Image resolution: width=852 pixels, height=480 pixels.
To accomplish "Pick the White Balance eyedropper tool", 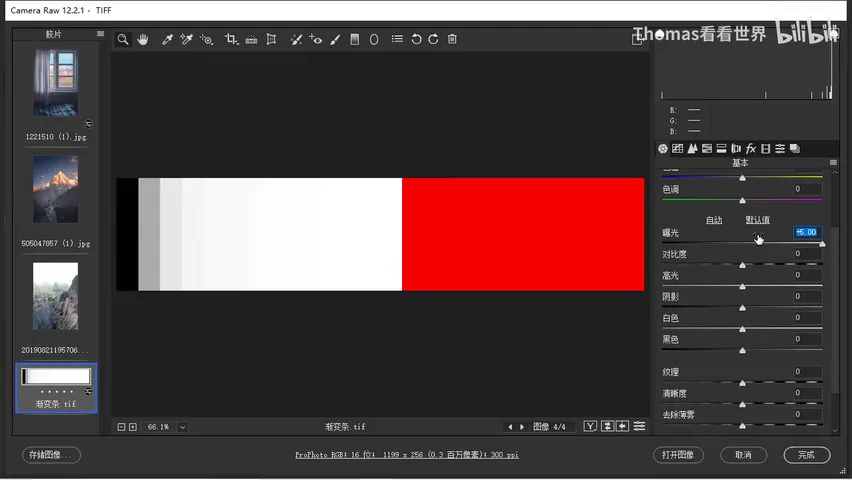I will coord(167,39).
